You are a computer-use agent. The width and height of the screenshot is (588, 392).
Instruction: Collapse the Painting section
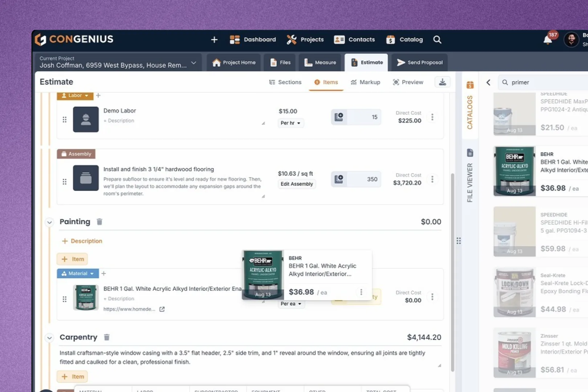coord(49,222)
